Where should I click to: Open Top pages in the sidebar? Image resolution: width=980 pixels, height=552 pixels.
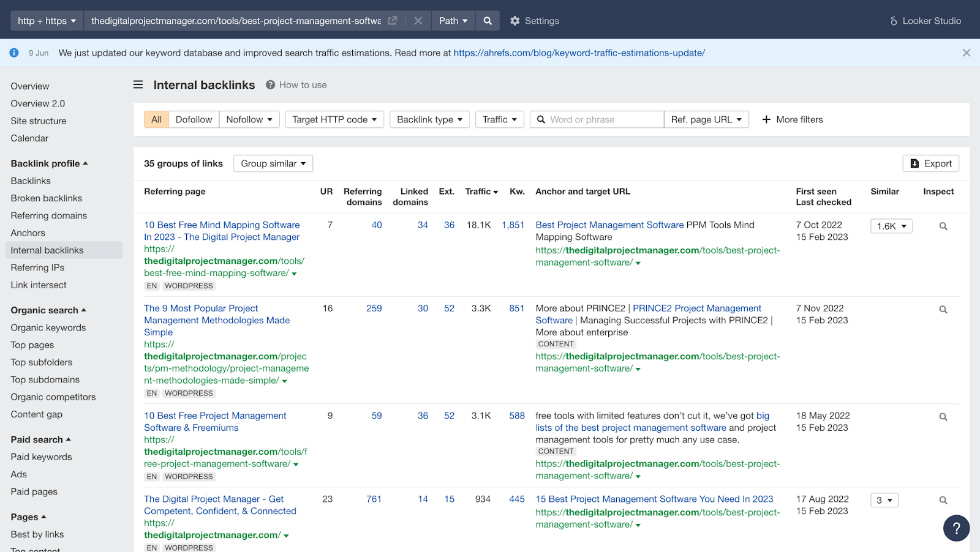point(32,345)
